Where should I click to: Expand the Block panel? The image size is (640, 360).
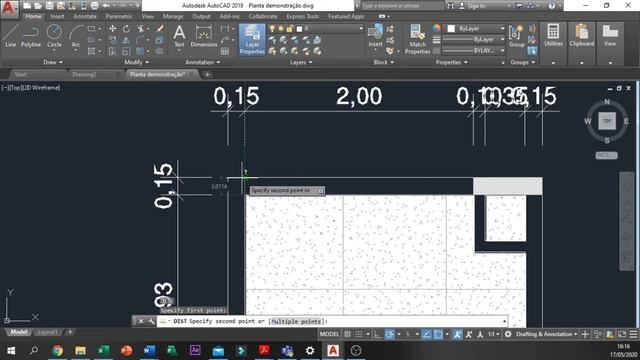point(384,62)
